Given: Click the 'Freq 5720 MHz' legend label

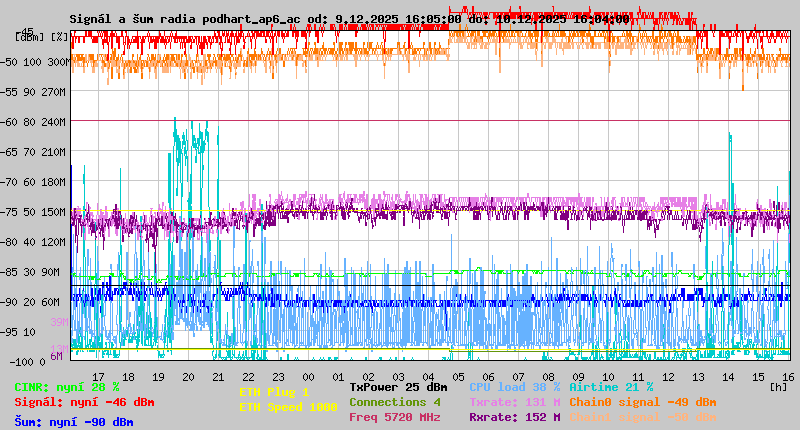Looking at the screenshot, I should pos(395,417).
